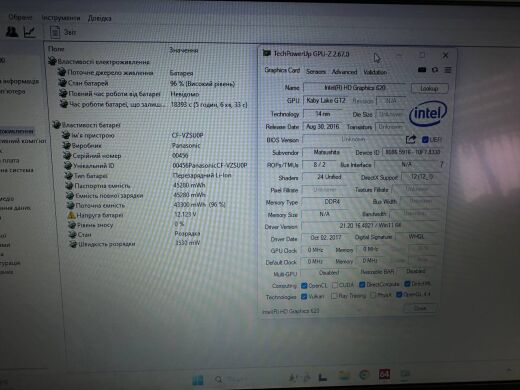Click the Звіт toolbar button label
Viewport: 520px width, 390px height.
tap(70, 32)
